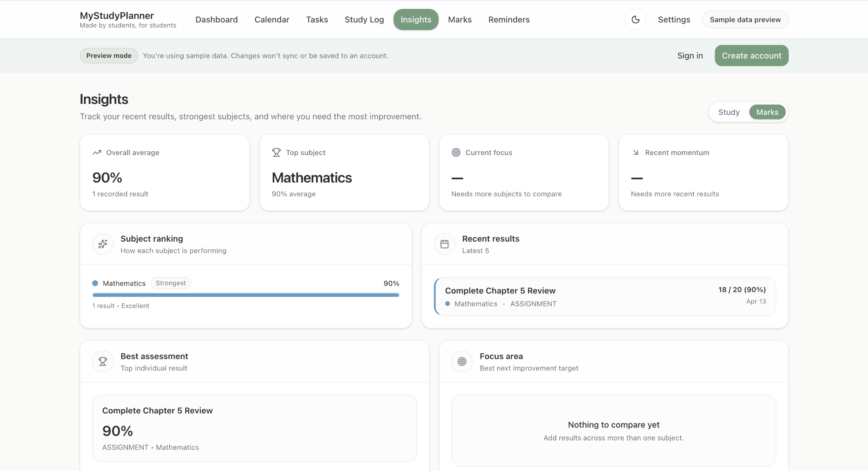
Task: Click the trend arrow icon on Overall average
Action: (97, 152)
